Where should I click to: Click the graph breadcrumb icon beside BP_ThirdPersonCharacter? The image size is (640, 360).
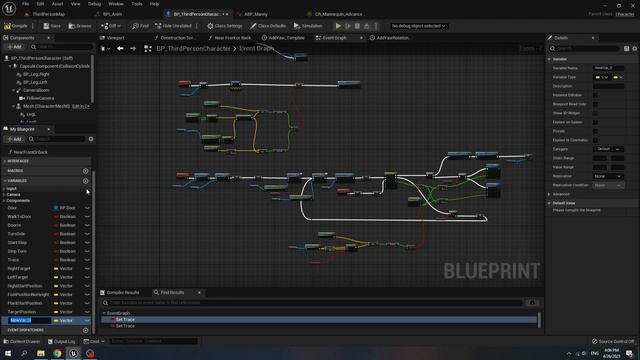click(x=148, y=49)
